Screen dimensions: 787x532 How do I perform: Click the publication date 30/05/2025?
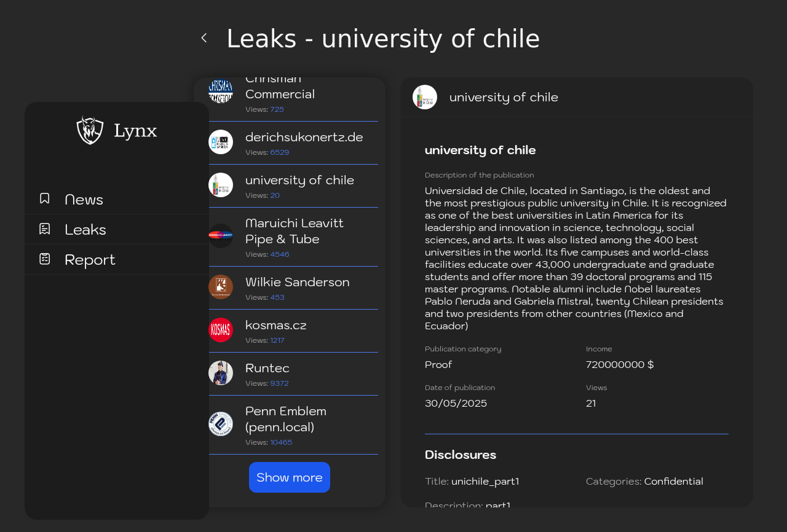456,404
